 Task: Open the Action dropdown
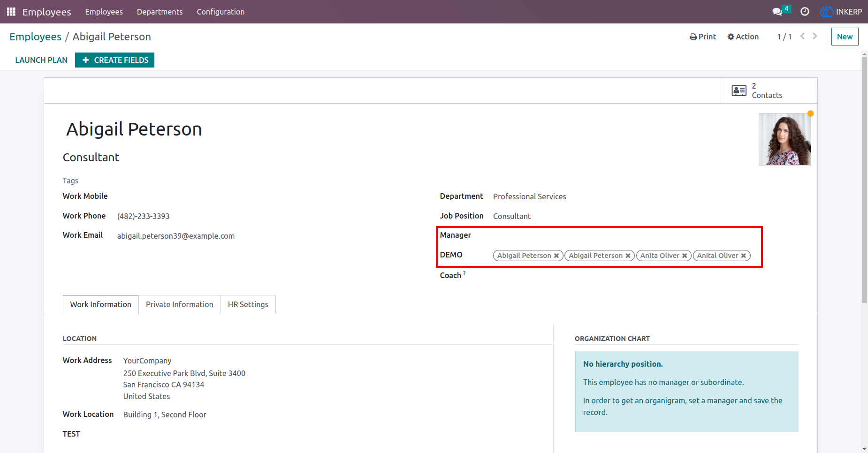pyautogui.click(x=743, y=37)
